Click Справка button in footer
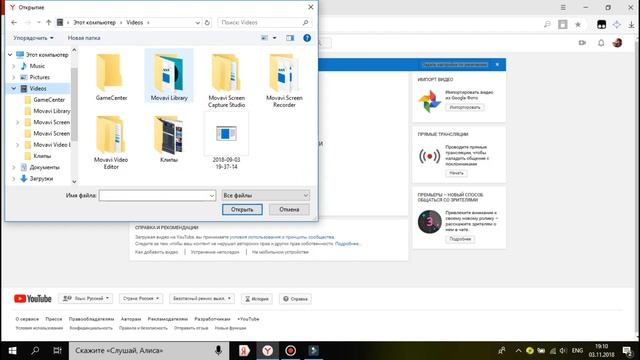The height and width of the screenshot is (360, 640). [x=295, y=299]
